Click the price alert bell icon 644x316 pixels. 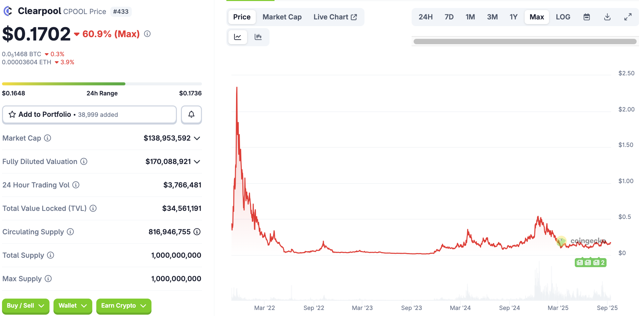[x=191, y=114]
